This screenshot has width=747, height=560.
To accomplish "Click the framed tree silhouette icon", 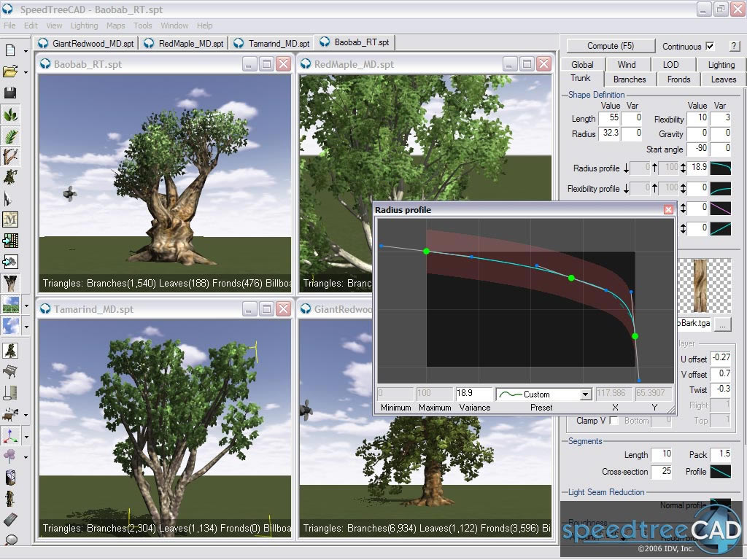I will tap(10, 351).
